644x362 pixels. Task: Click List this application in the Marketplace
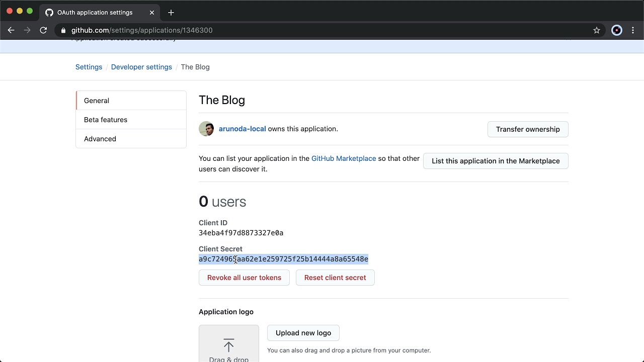coord(496,161)
